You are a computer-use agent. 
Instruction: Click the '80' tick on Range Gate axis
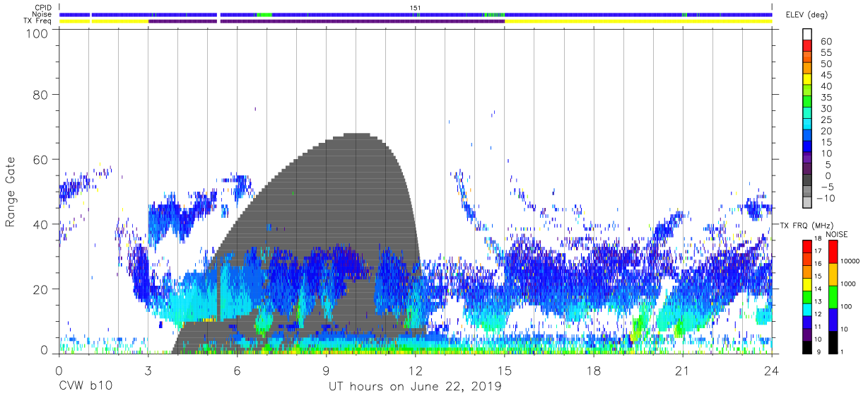coord(41,95)
